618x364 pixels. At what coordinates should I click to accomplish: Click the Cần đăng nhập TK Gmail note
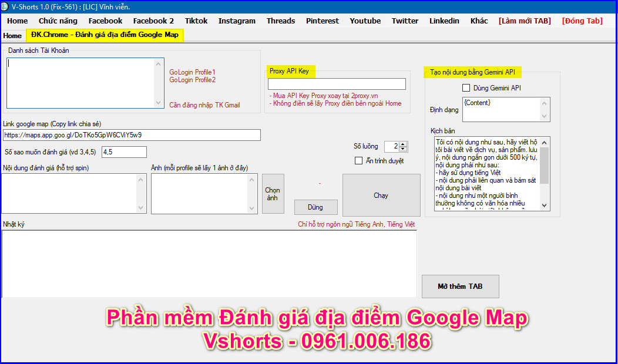[x=204, y=105]
